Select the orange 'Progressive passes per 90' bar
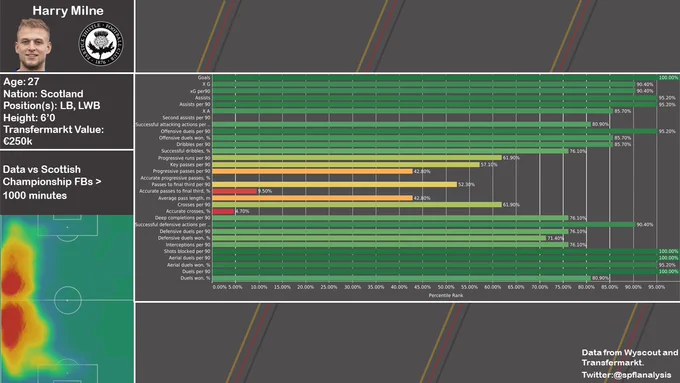 pos(312,171)
